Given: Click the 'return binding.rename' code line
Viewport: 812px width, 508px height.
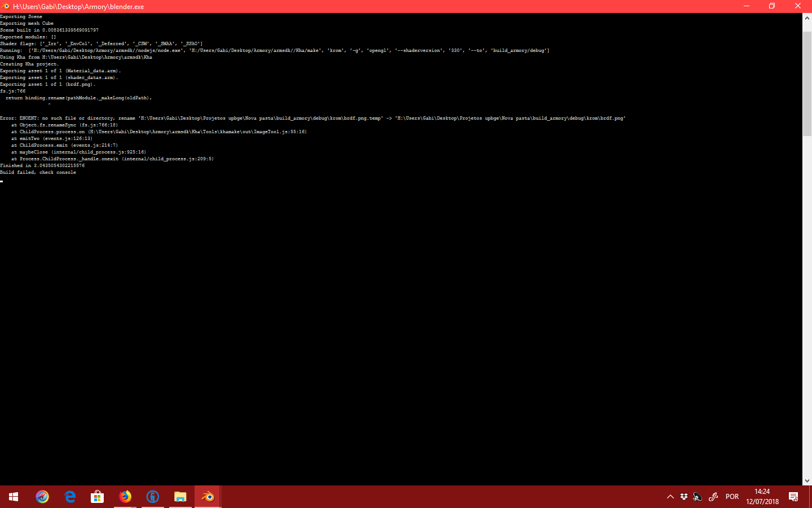Looking at the screenshot, I should click(x=79, y=98).
